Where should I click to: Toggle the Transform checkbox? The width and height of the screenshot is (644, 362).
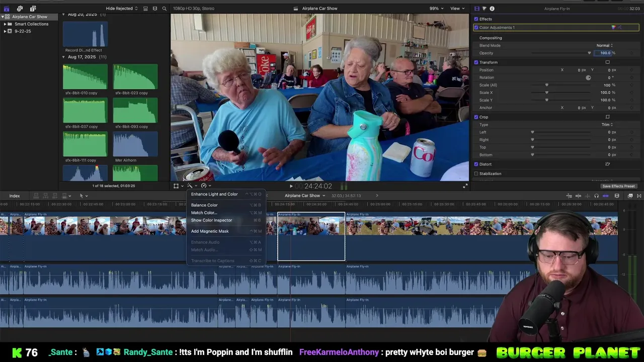pyautogui.click(x=476, y=62)
